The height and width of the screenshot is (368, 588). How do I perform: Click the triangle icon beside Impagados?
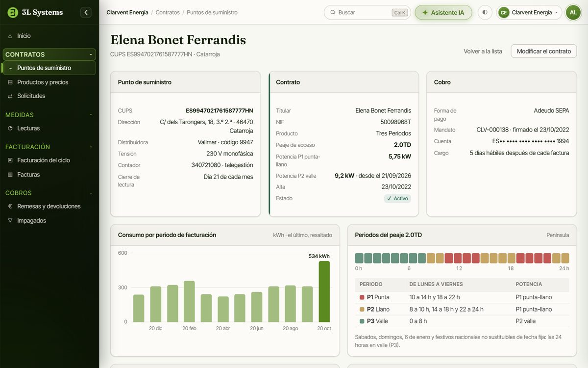point(10,221)
